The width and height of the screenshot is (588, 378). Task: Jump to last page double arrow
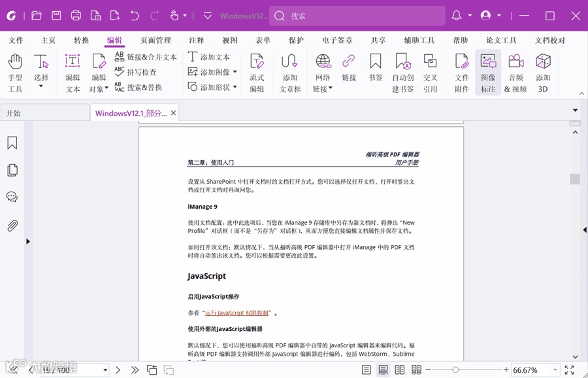(135, 370)
